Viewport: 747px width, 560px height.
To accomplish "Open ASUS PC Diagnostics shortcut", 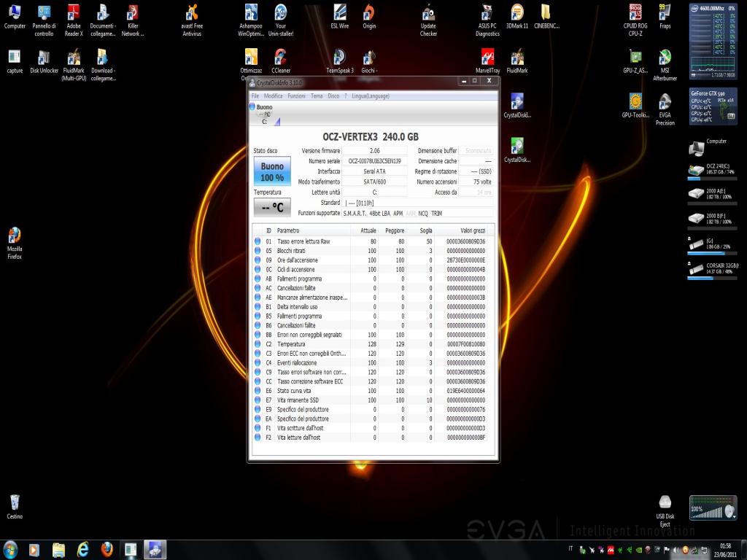I will pos(487,20).
